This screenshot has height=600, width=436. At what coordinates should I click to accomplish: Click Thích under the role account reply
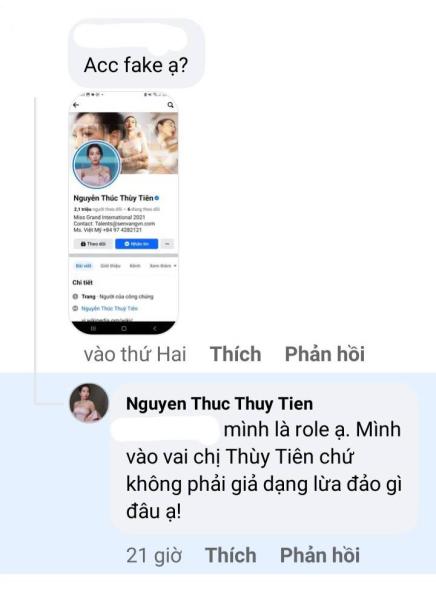point(230,555)
